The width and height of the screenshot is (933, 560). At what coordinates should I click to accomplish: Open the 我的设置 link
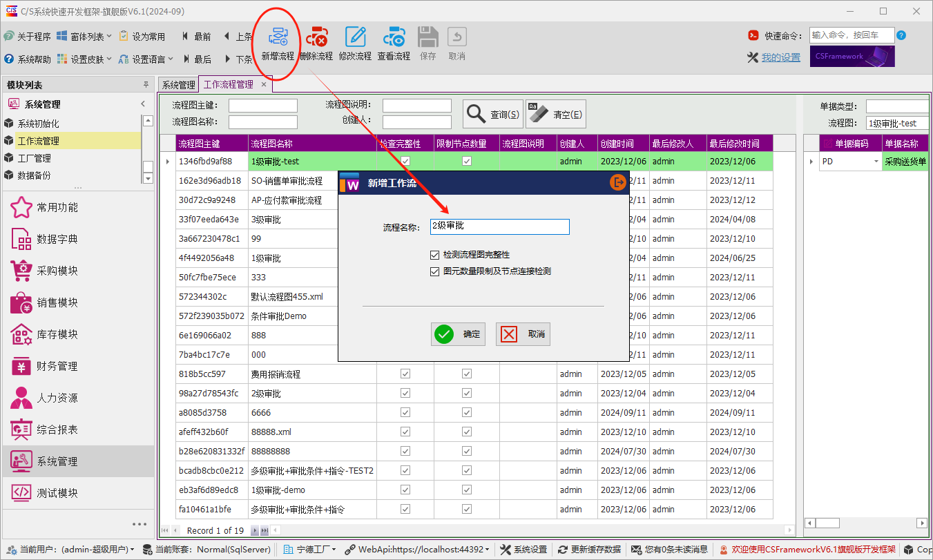pos(781,57)
